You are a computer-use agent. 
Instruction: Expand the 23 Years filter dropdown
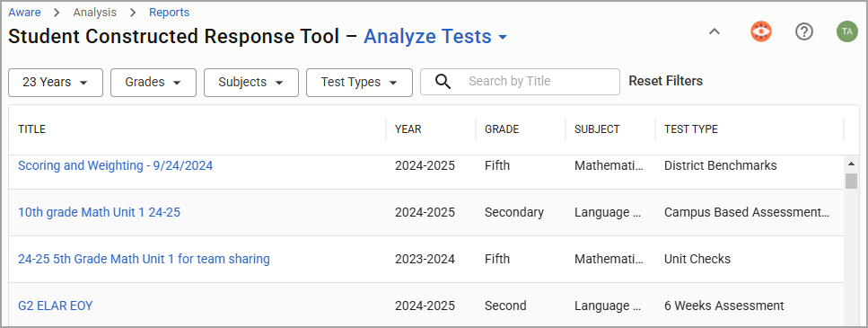[56, 83]
